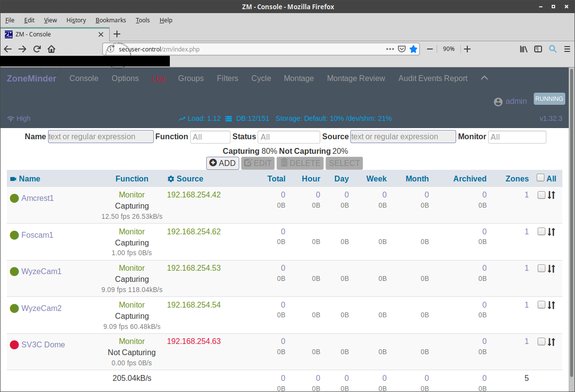575x392 pixels.
Task: Open the Firefox home page icon
Action: (x=51, y=49)
